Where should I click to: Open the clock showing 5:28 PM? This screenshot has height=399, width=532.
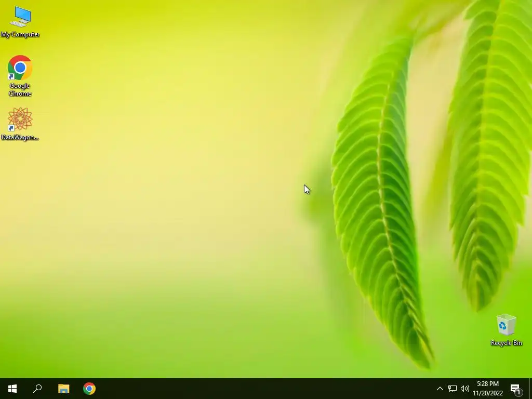point(488,389)
